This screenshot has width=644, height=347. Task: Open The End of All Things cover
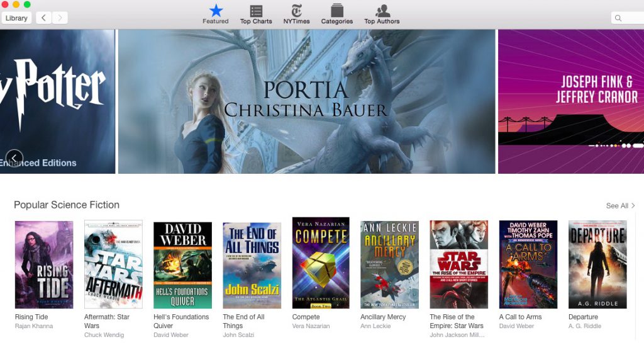(252, 266)
